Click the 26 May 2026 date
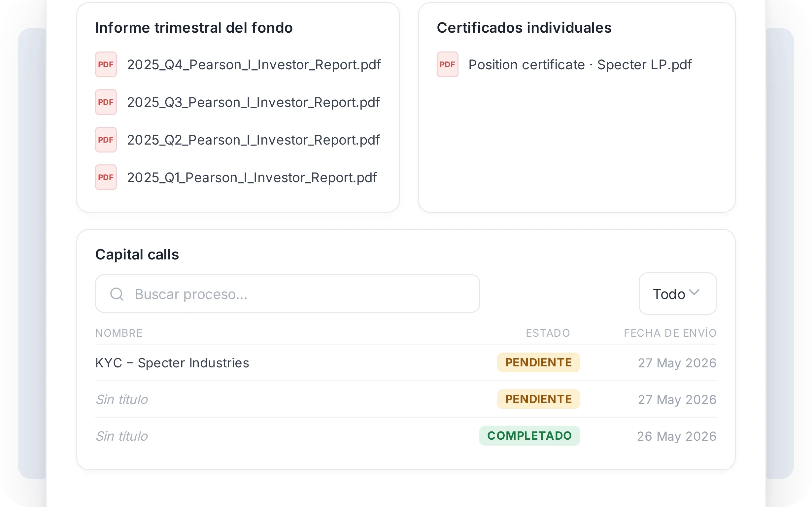 [x=677, y=436]
